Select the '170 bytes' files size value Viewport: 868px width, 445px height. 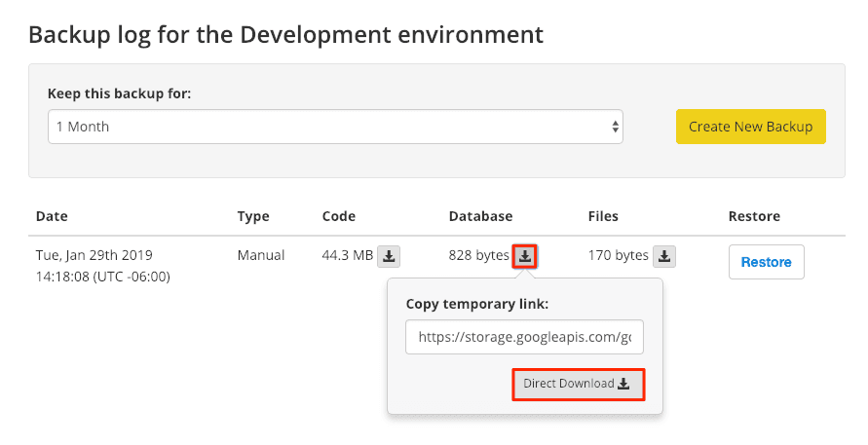(619, 255)
